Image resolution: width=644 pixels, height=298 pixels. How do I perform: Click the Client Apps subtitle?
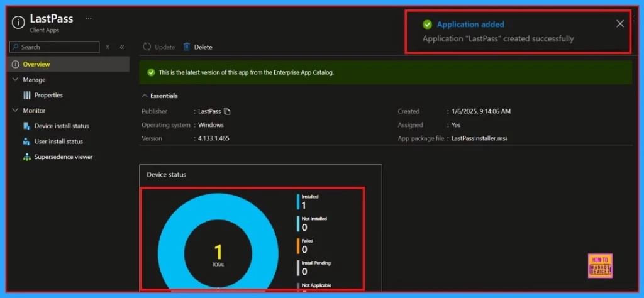(x=45, y=30)
